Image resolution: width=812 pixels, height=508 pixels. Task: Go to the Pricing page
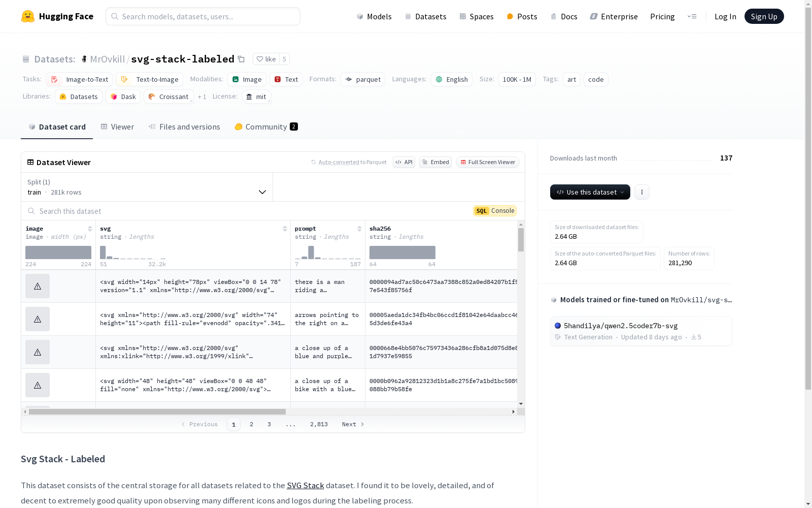(662, 16)
